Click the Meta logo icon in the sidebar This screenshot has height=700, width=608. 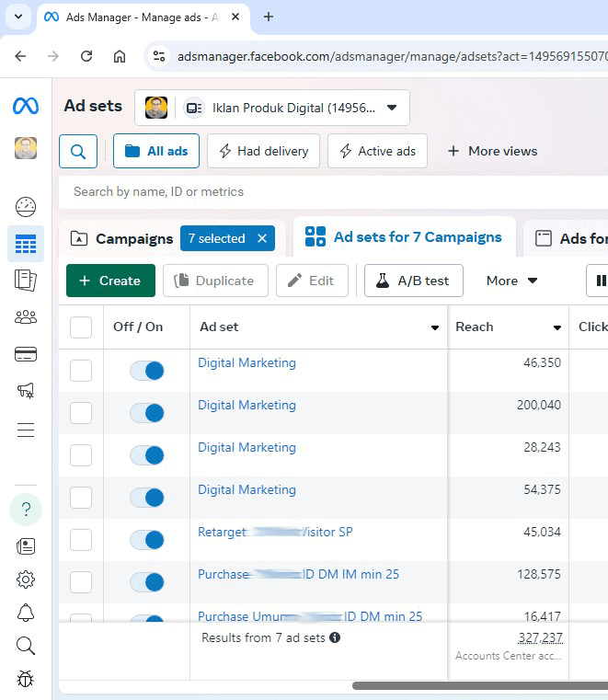coord(26,106)
